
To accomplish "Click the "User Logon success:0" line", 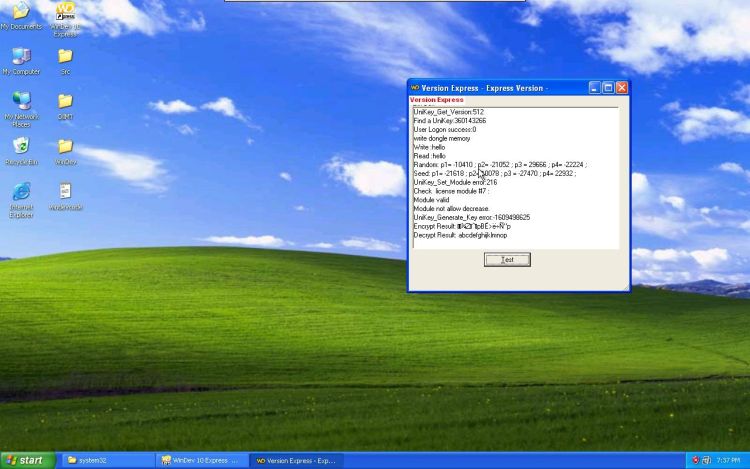I will pos(445,130).
